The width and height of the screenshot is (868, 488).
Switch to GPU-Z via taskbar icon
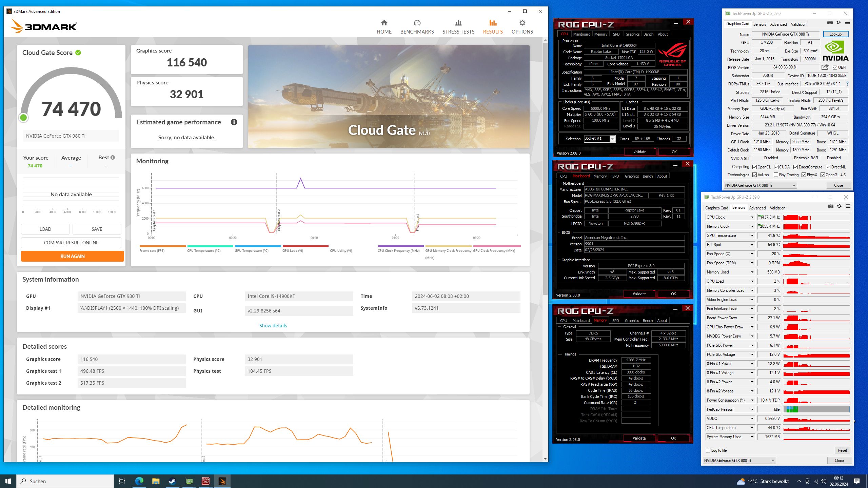coord(189,481)
